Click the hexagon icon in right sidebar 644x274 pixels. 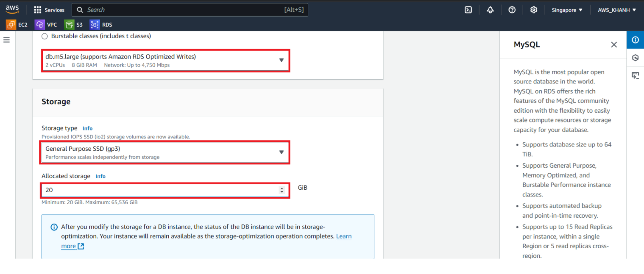[635, 58]
